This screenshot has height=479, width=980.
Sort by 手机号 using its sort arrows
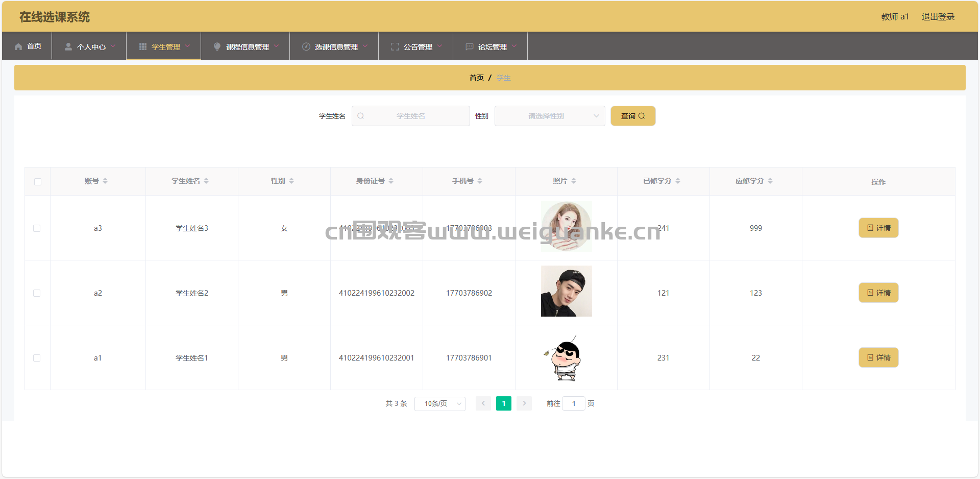pos(480,181)
